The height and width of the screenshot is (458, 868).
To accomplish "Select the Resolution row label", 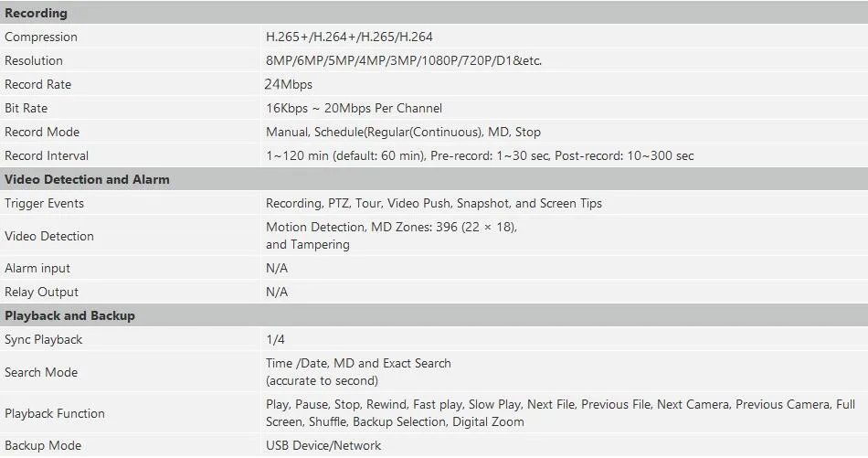I will (33, 61).
